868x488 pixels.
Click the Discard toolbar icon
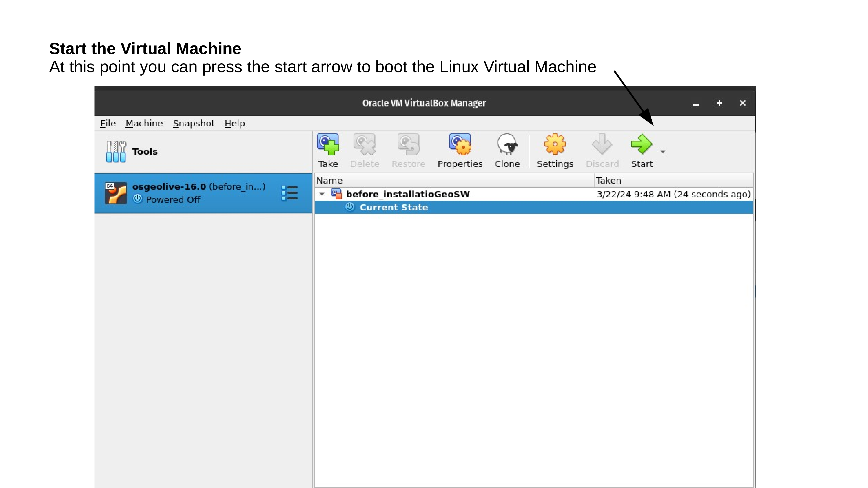click(x=602, y=144)
